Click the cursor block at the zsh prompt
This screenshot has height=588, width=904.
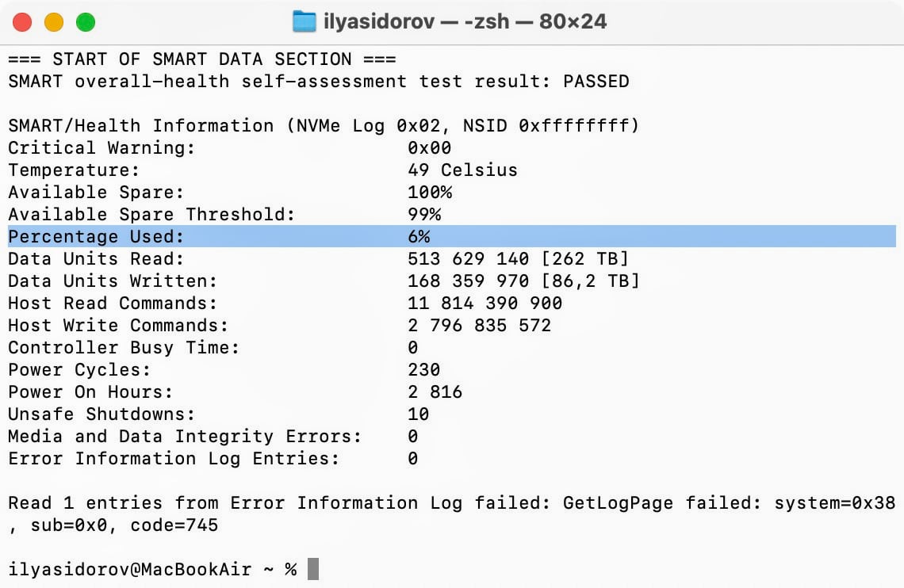point(312,569)
